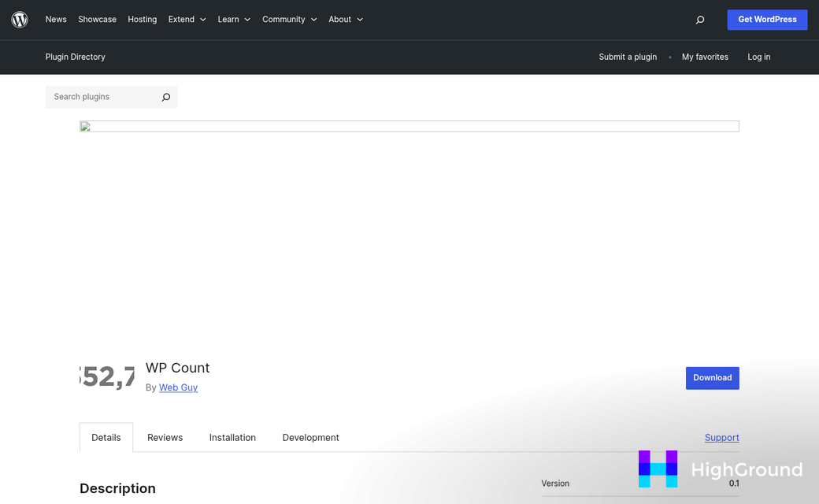819x504 pixels.
Task: Click the WordPress logo icon
Action: point(20,20)
